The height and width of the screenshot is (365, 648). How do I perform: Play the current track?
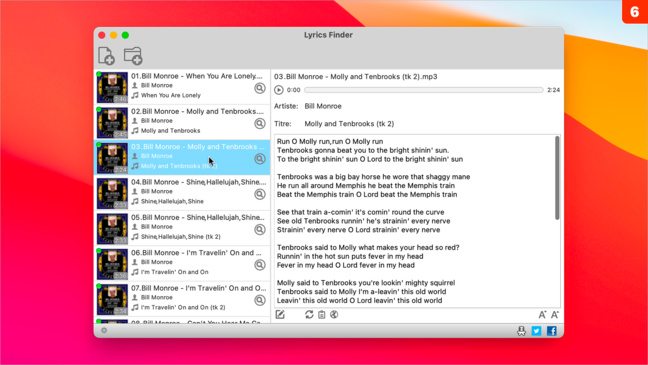pyautogui.click(x=279, y=90)
